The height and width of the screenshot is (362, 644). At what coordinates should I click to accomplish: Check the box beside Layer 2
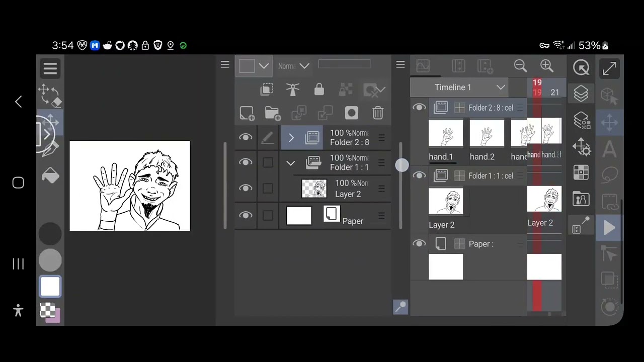coord(268,188)
